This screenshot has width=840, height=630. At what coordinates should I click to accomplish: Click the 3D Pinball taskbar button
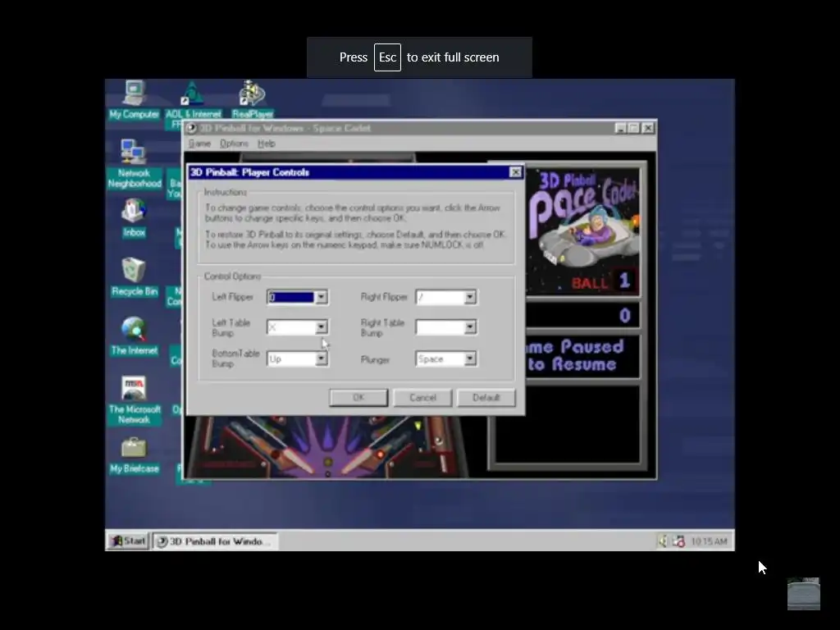tap(215, 541)
